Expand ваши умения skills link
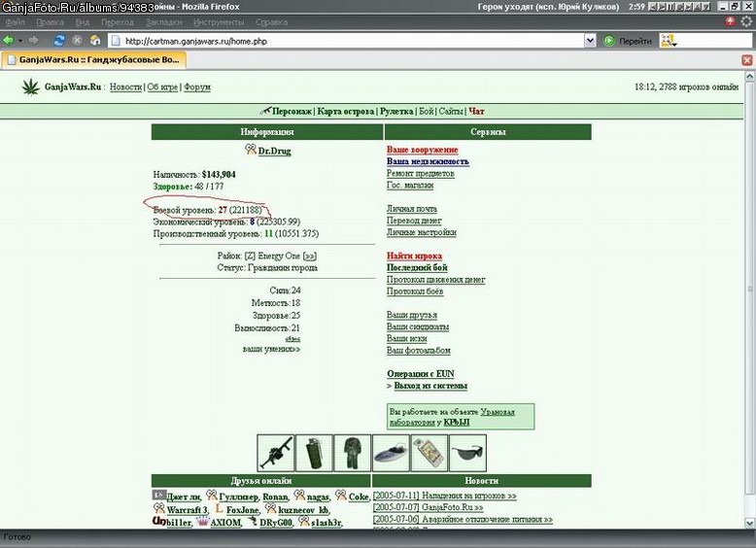 click(271, 349)
